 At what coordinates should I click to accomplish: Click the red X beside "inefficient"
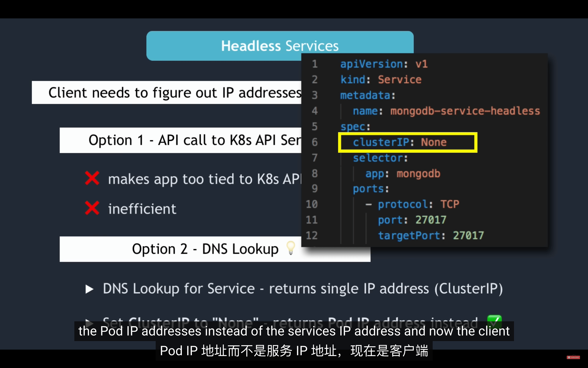pyautogui.click(x=92, y=208)
